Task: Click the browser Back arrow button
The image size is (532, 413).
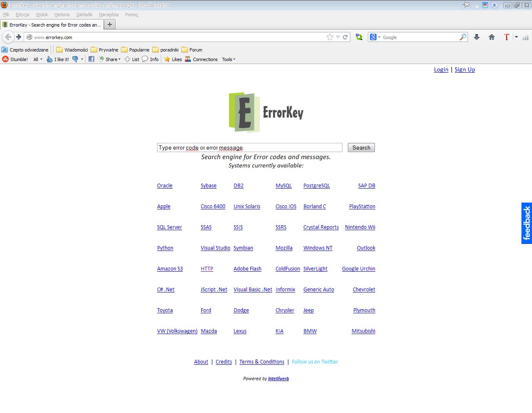Action: (8, 37)
